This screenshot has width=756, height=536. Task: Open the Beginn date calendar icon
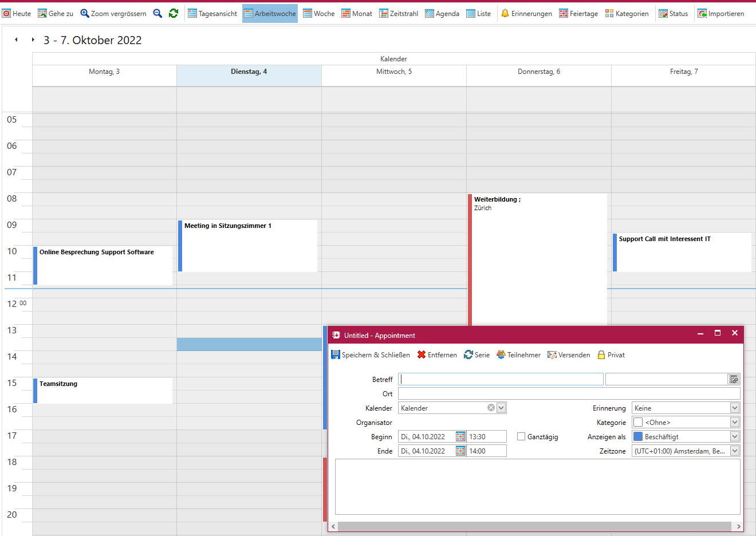point(460,436)
